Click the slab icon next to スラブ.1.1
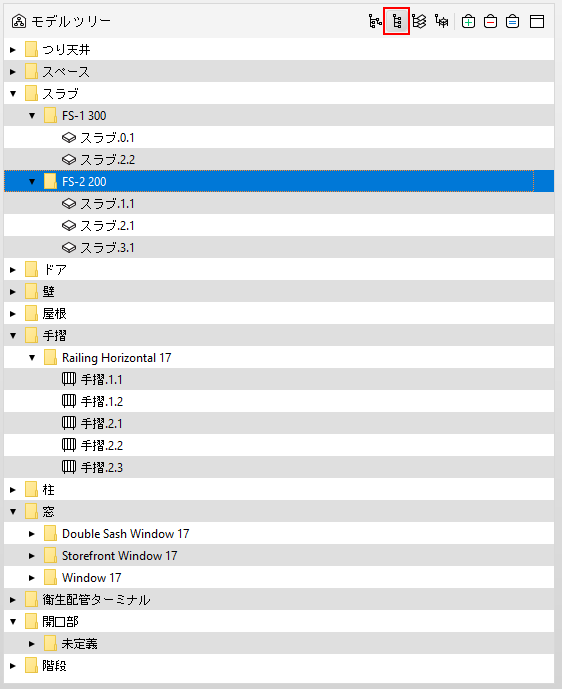Viewport: 562px width, 689px height. click(x=69, y=203)
